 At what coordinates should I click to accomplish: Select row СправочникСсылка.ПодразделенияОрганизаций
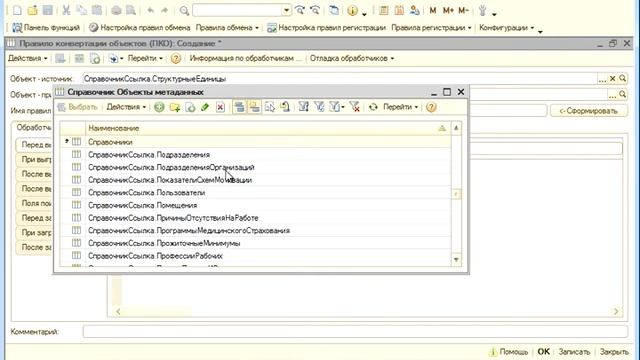[x=256, y=167]
